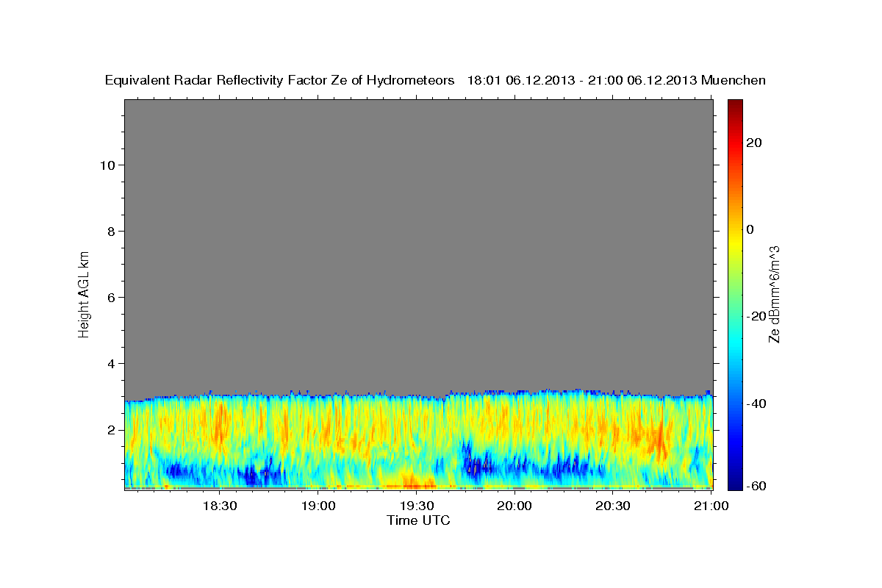Click the 21:00 tick label

[x=711, y=506]
